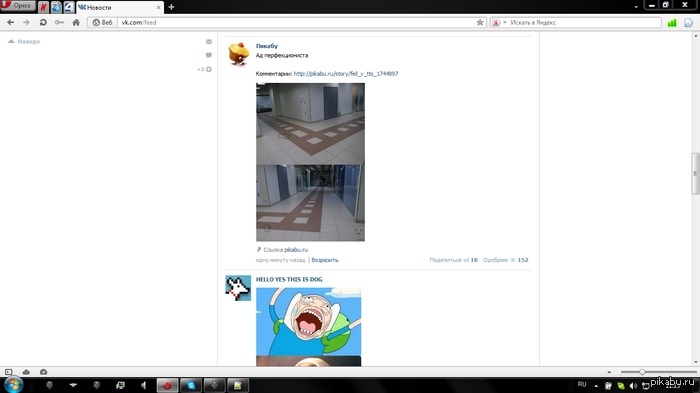Open the mail envelope icon in sidebar

[208, 42]
